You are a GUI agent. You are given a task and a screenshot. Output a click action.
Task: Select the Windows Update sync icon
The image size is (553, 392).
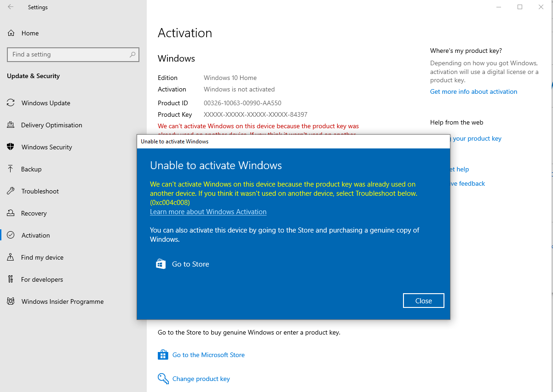pos(11,103)
